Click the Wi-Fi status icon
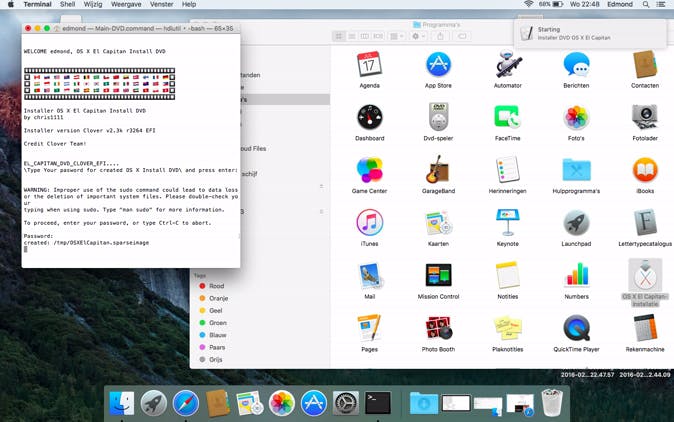The image size is (674, 422). click(529, 4)
